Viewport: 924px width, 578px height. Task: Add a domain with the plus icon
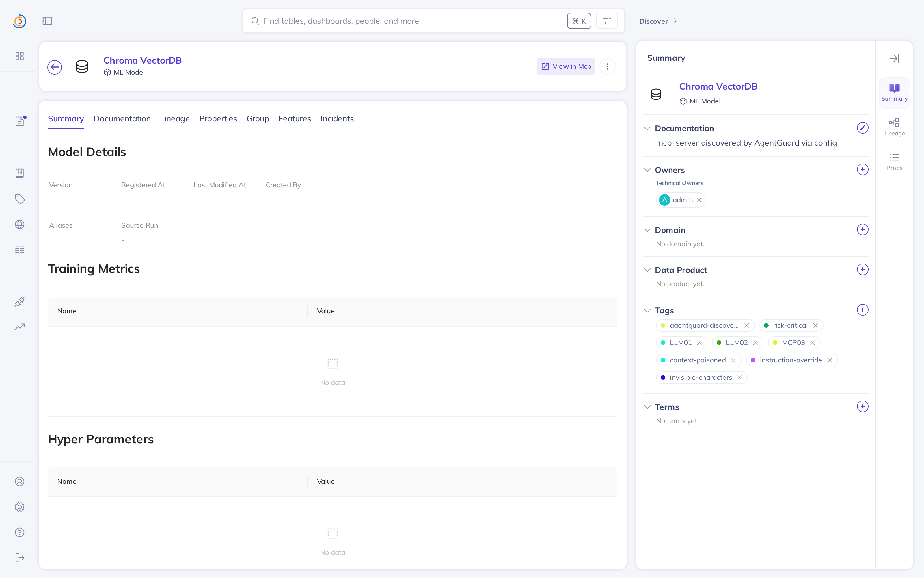pos(862,229)
